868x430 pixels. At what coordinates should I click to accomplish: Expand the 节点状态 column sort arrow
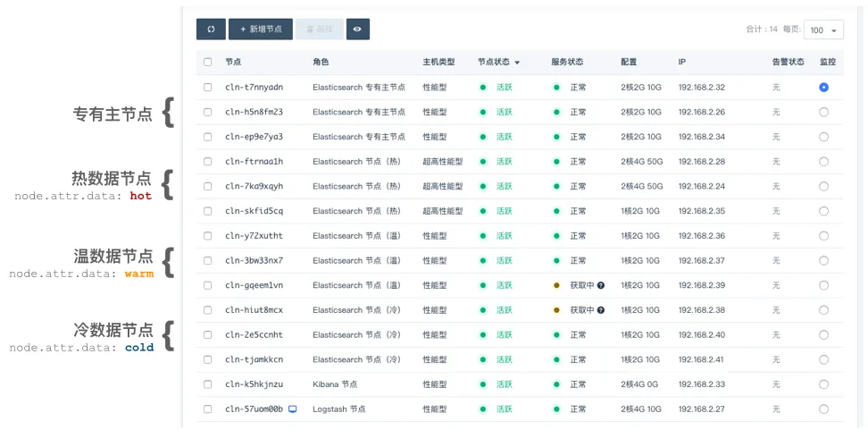(517, 63)
